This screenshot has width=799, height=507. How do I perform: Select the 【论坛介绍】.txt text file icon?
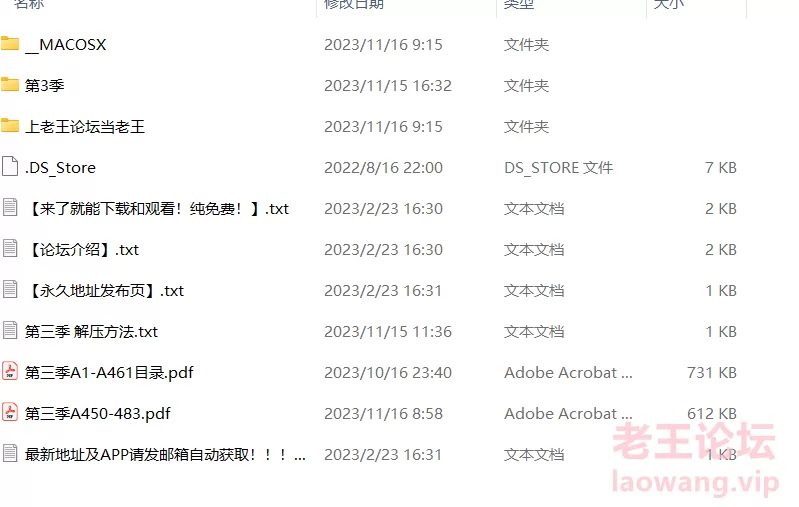pos(10,249)
